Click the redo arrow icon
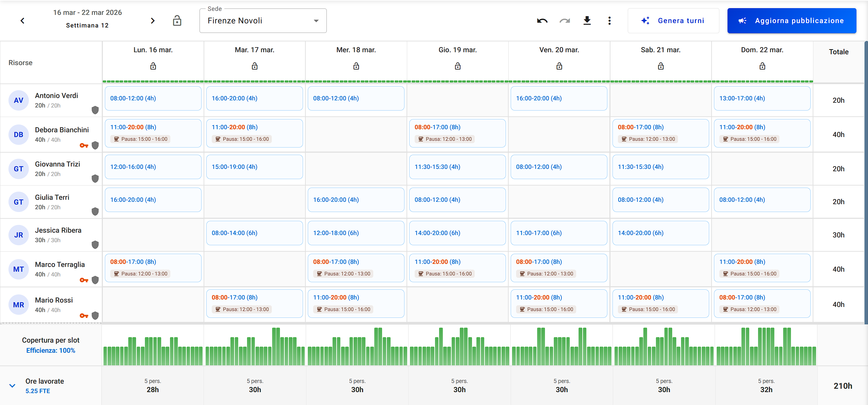 tap(565, 21)
